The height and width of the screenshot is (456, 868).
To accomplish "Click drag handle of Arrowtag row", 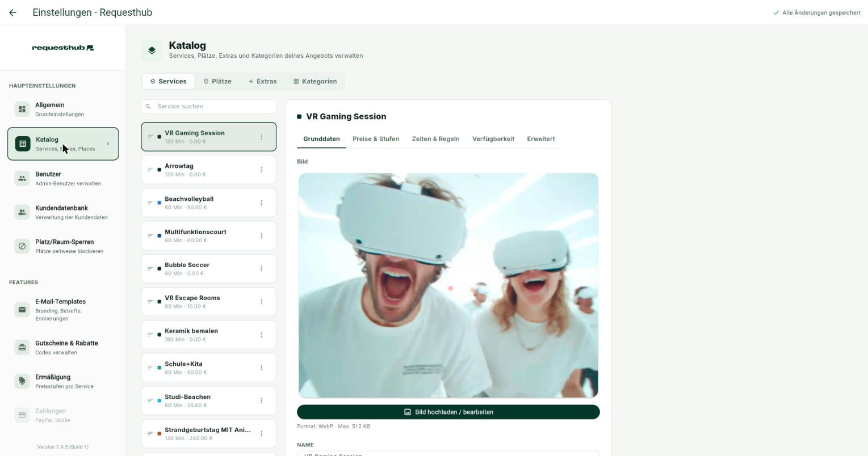I will click(x=150, y=170).
